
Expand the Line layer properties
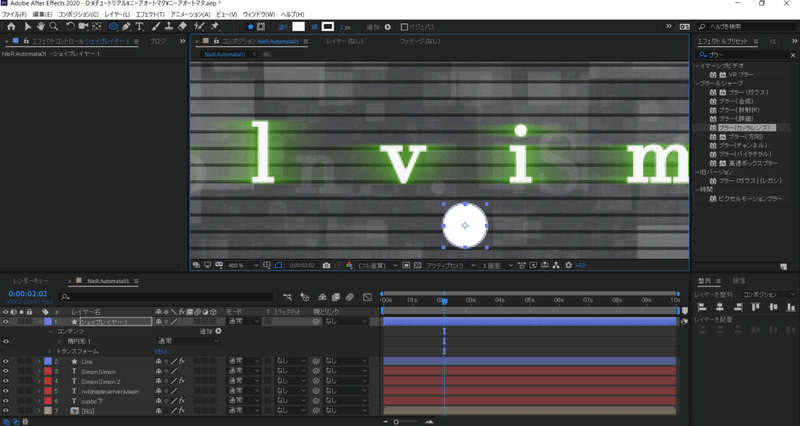coord(40,361)
